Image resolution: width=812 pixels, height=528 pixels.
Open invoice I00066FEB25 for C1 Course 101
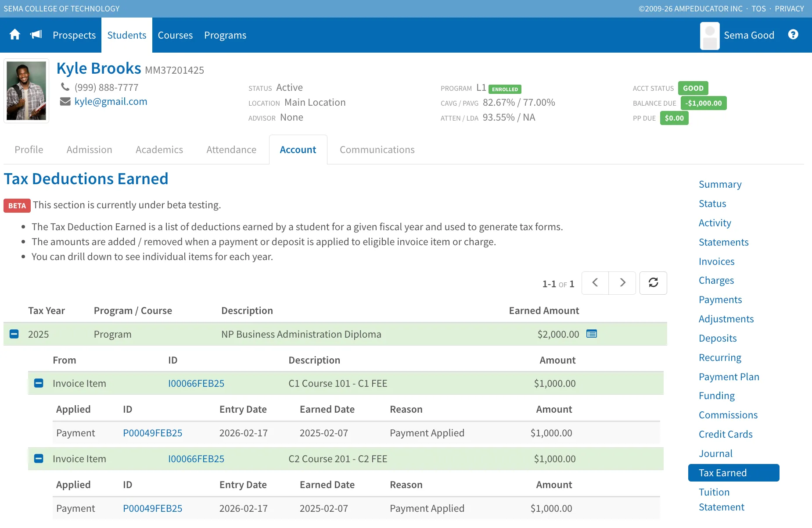(196, 383)
